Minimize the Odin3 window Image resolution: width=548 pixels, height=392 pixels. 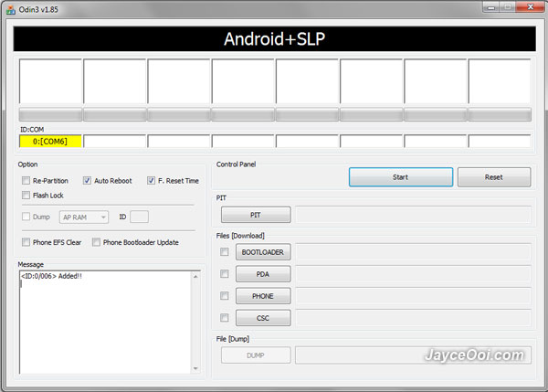[x=491, y=7]
